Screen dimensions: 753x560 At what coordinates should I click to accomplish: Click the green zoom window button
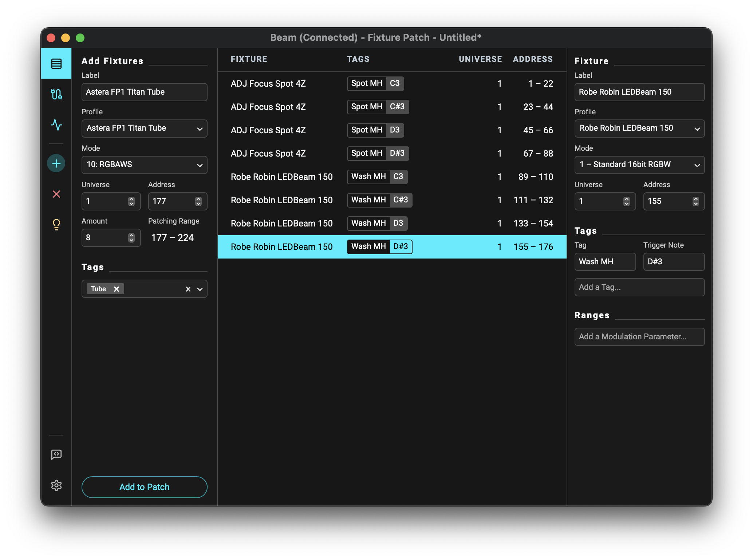click(x=80, y=38)
